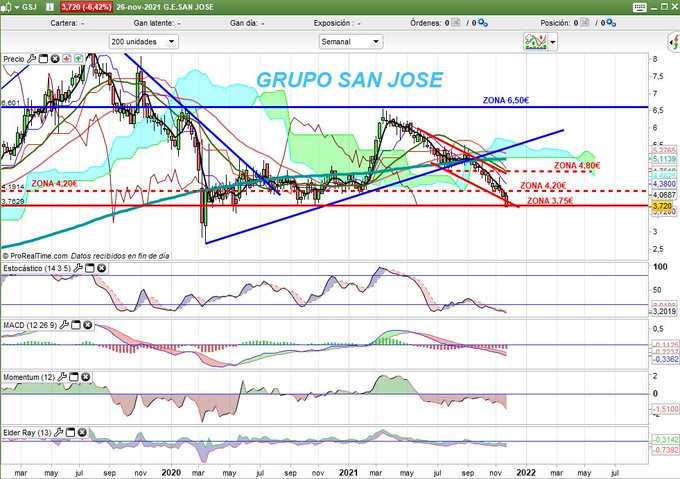This screenshot has height=479, width=680.
Task: Open the 200 unidades dropdown
Action: click(x=143, y=42)
